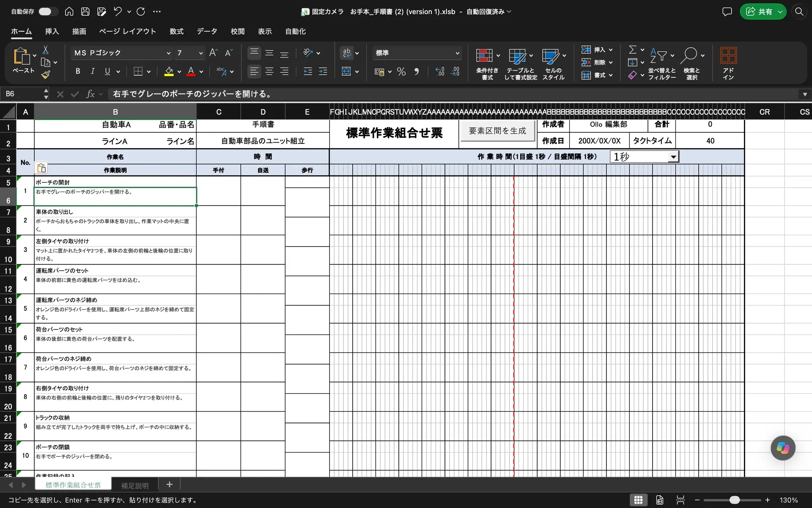Open the 共有 share dropdown arrow
Viewport: 812px width, 508px height.
click(x=780, y=11)
